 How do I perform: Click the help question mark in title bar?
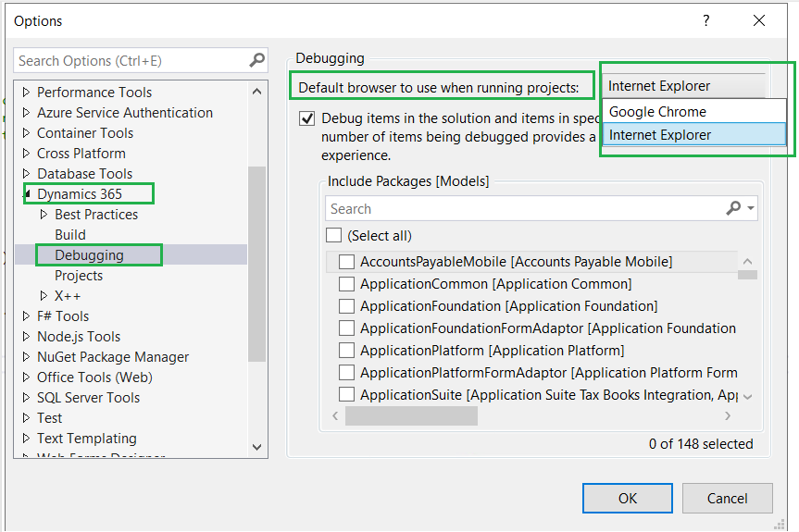tap(705, 20)
